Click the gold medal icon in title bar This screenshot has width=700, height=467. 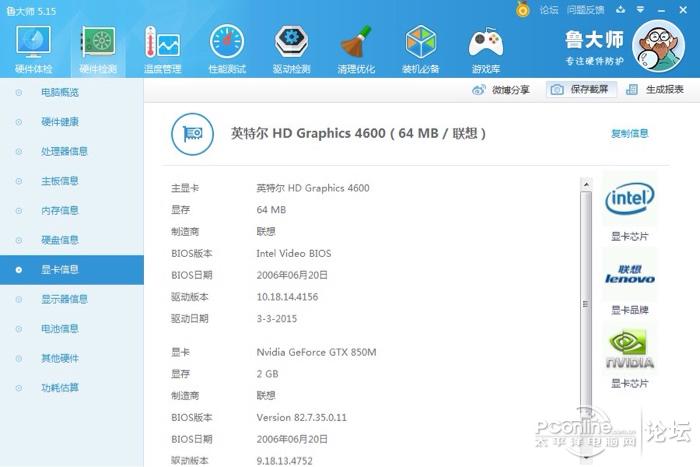click(x=522, y=9)
